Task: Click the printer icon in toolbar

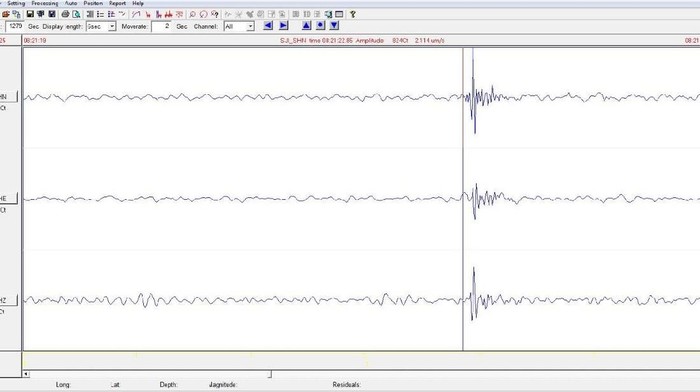Action: [65, 14]
